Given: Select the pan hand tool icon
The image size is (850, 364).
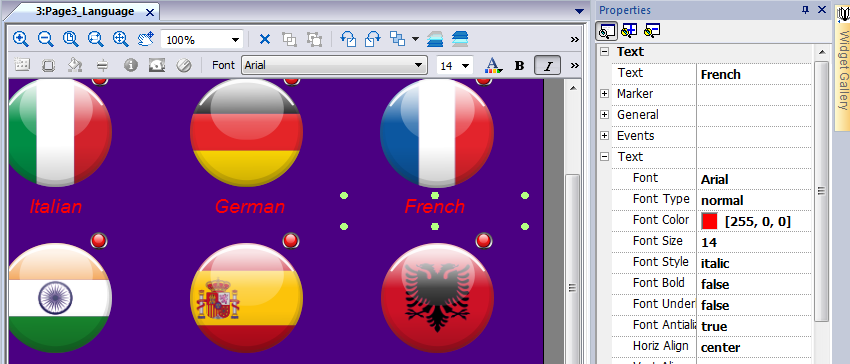Looking at the screenshot, I should click(x=145, y=39).
